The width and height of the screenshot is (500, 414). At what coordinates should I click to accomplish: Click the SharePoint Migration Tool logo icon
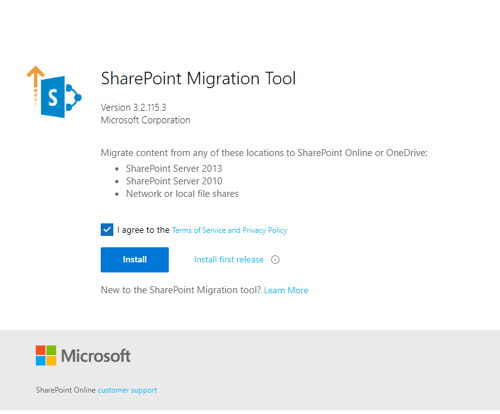point(54,92)
